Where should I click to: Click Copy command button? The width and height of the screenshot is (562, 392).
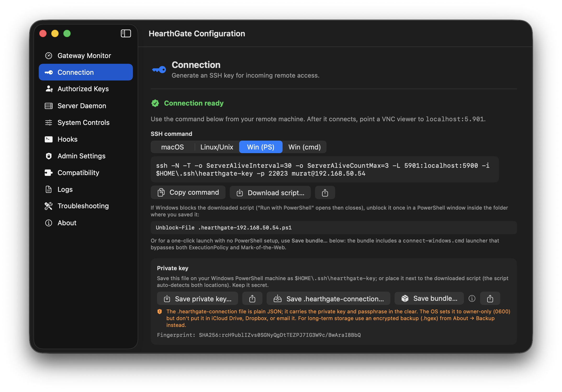pyautogui.click(x=188, y=192)
